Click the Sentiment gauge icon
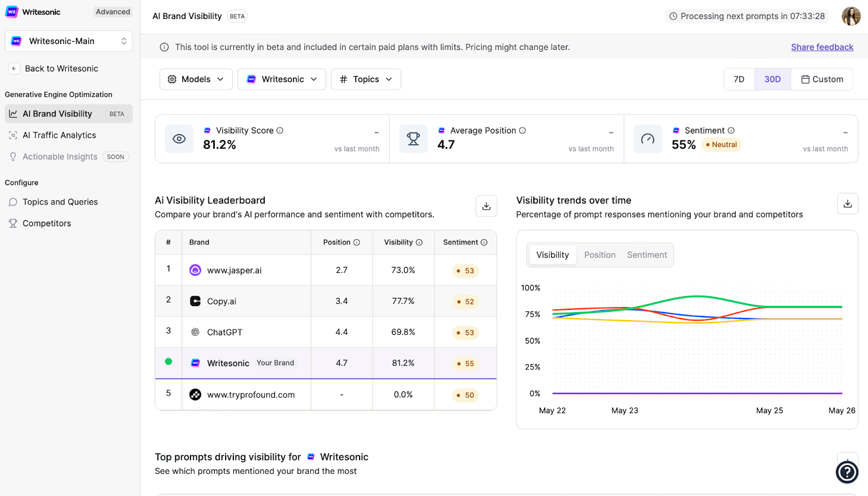Viewport: 868px width, 496px height. [648, 139]
